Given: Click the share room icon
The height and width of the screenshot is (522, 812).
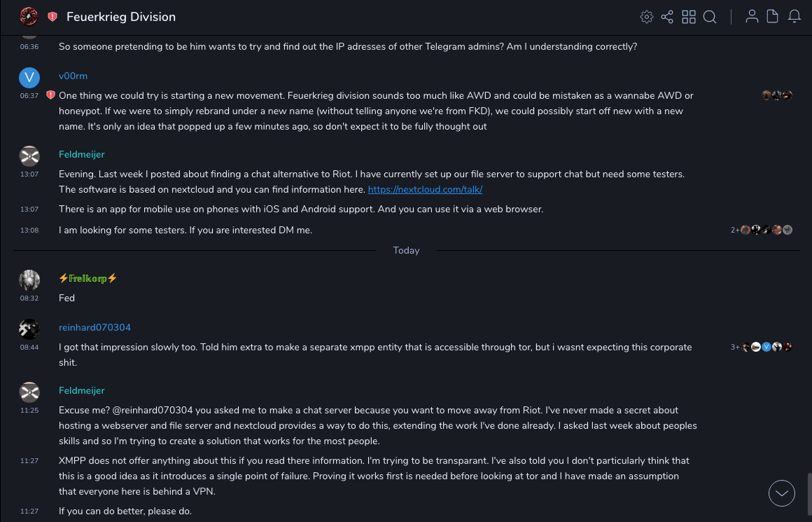Looking at the screenshot, I should point(667,17).
